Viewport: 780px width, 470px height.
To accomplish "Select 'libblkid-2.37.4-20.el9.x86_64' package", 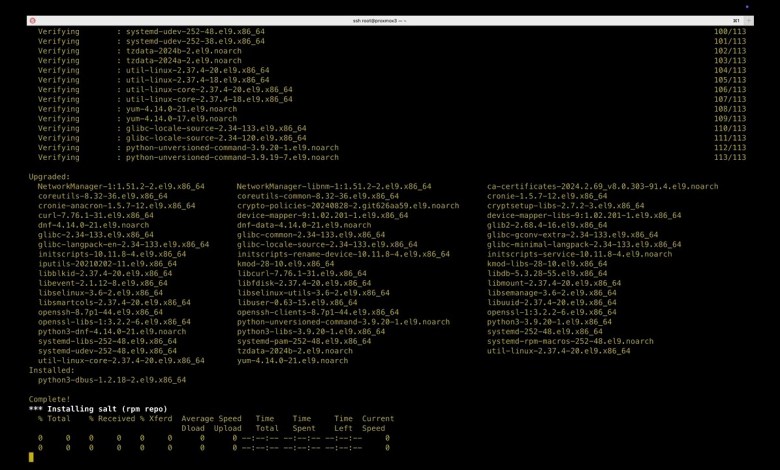I will pos(105,274).
